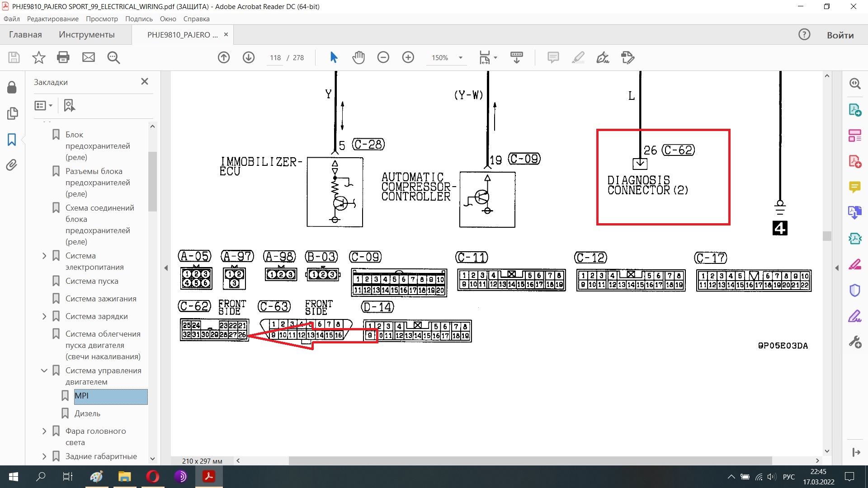This screenshot has width=868, height=488.
Task: Activate the hand pan tool
Action: pos(359,57)
